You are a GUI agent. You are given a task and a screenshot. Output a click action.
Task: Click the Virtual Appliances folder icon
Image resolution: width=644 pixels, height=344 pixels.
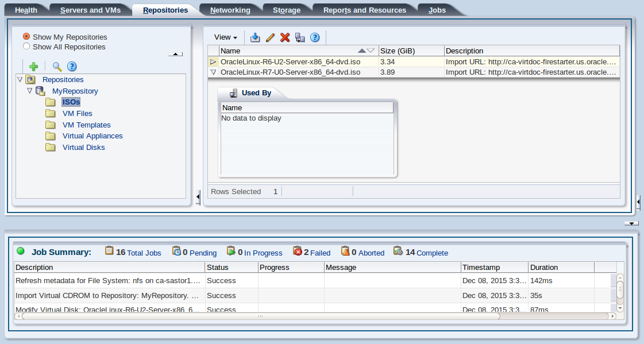(x=51, y=136)
